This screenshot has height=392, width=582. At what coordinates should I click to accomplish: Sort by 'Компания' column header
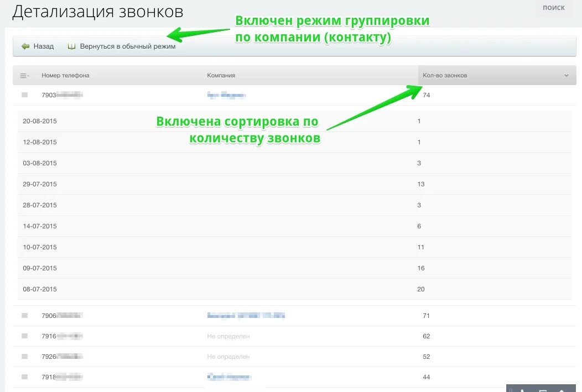coord(221,75)
